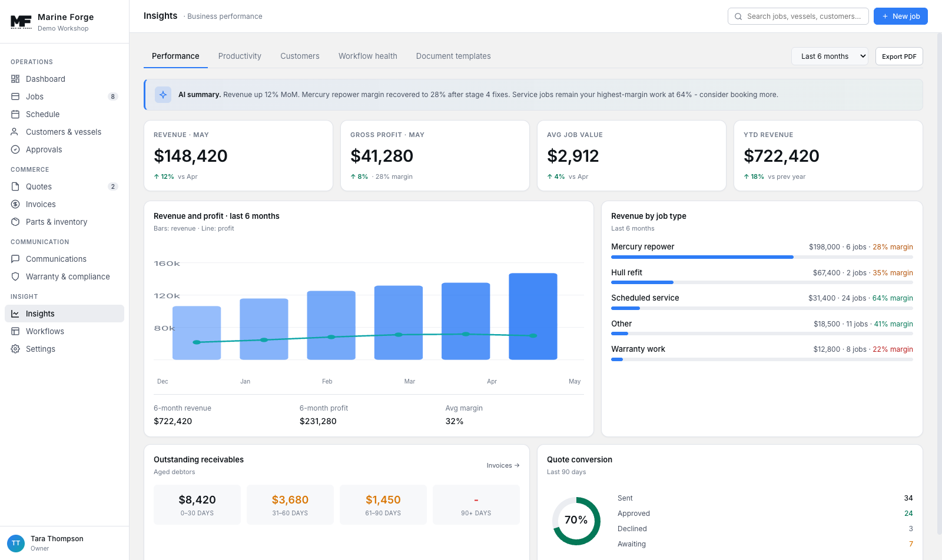Click the Approvals checkmark icon
The width and height of the screenshot is (942, 560).
pos(15,149)
